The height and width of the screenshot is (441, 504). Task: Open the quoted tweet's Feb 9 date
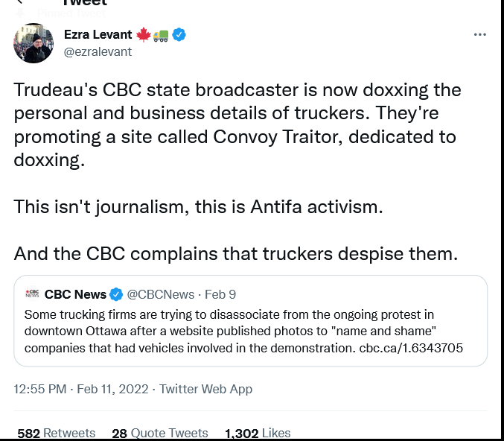coord(221,294)
